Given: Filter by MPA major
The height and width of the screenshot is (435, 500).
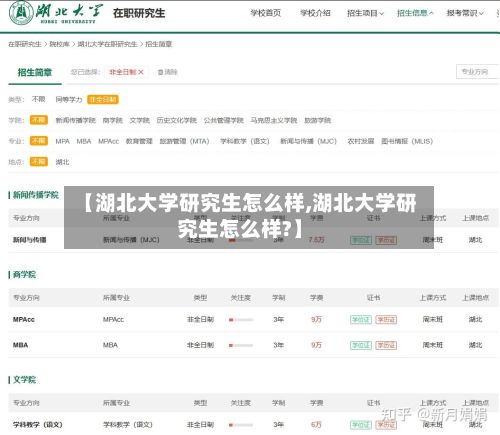Looking at the screenshot, I should 63,141.
